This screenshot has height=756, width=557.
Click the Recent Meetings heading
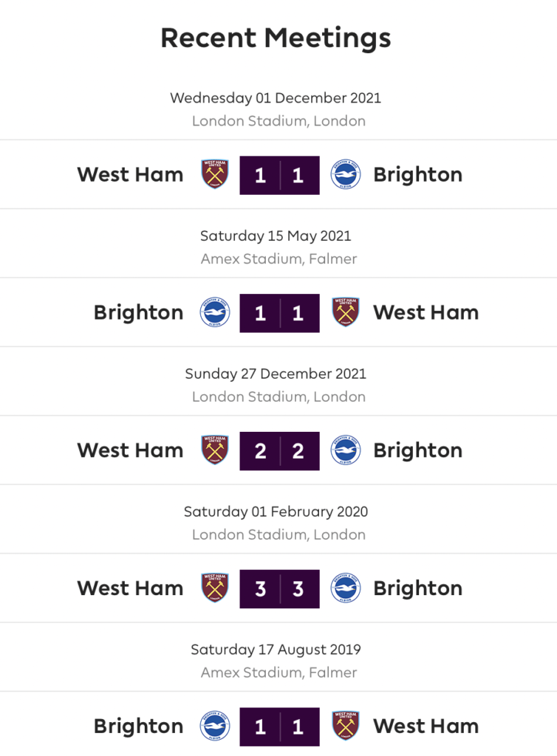tap(276, 38)
